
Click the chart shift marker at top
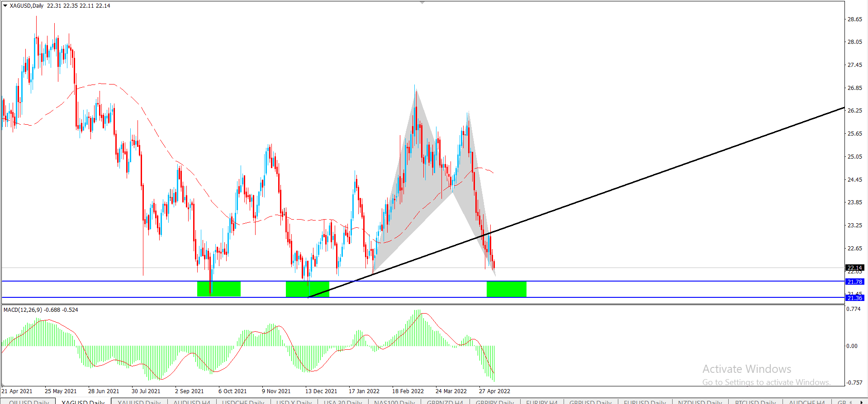coord(422,3)
